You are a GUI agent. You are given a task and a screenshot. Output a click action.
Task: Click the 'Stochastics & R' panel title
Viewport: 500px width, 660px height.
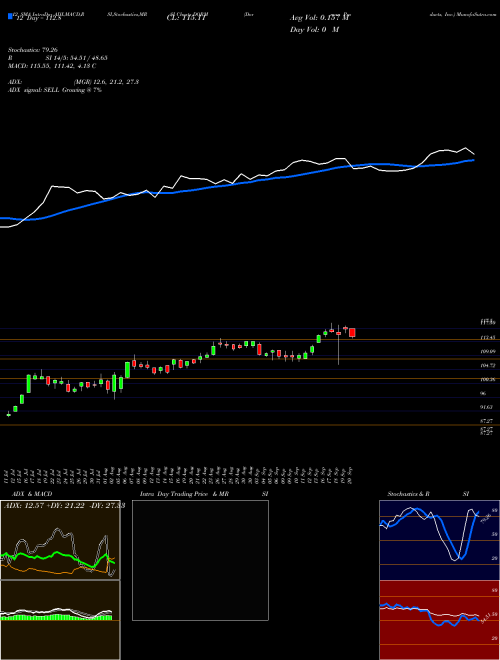(x=408, y=494)
